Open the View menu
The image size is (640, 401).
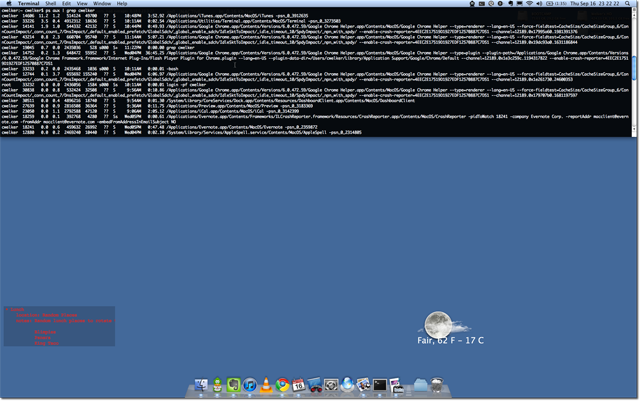[82, 3]
